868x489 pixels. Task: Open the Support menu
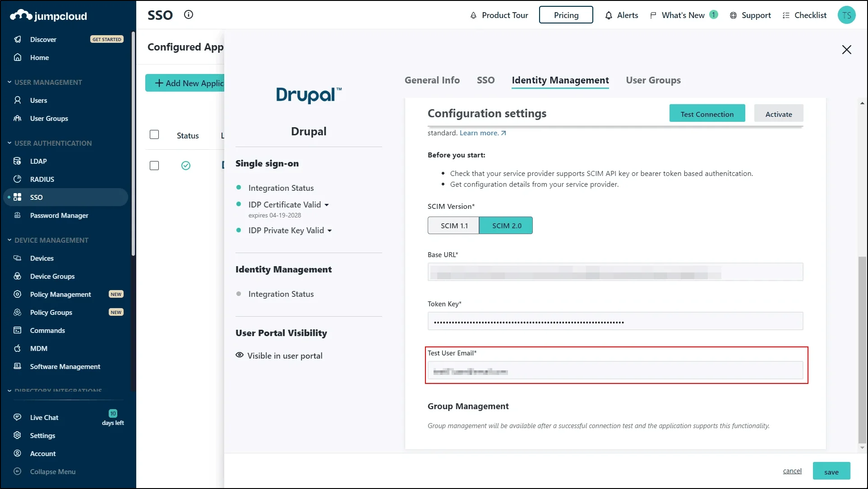pos(751,15)
